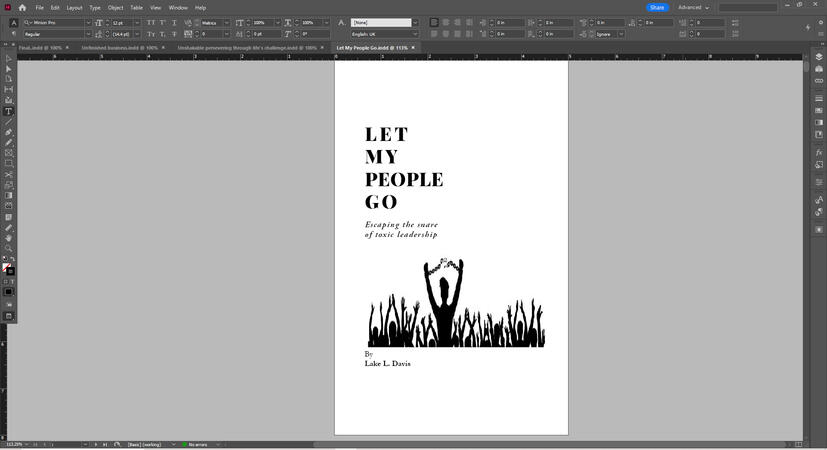Switch to Paragraph formatting controls
The height and width of the screenshot is (450, 827).
coord(13,34)
